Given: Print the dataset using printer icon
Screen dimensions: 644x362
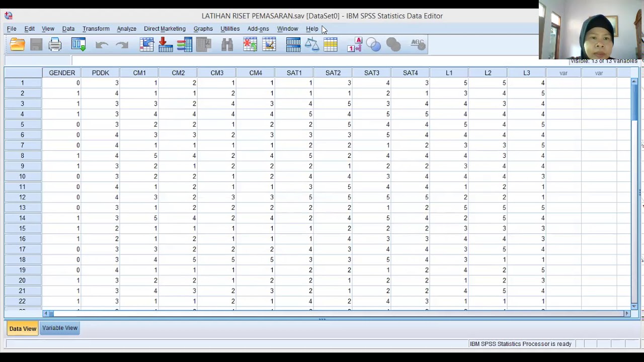Looking at the screenshot, I should [x=55, y=45].
